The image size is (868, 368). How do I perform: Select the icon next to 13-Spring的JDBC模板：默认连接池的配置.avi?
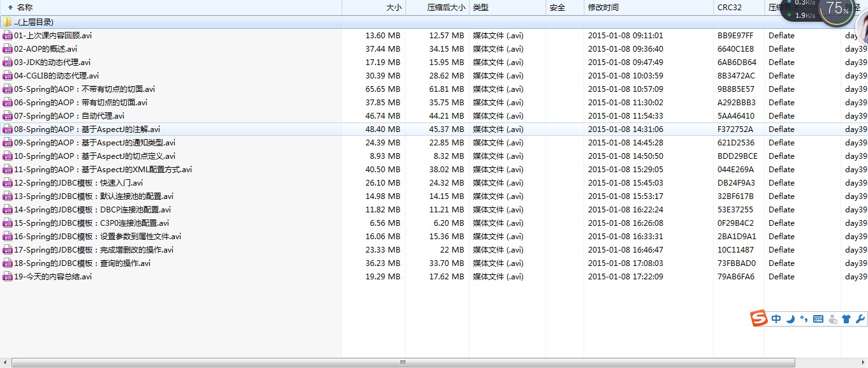coord(8,196)
